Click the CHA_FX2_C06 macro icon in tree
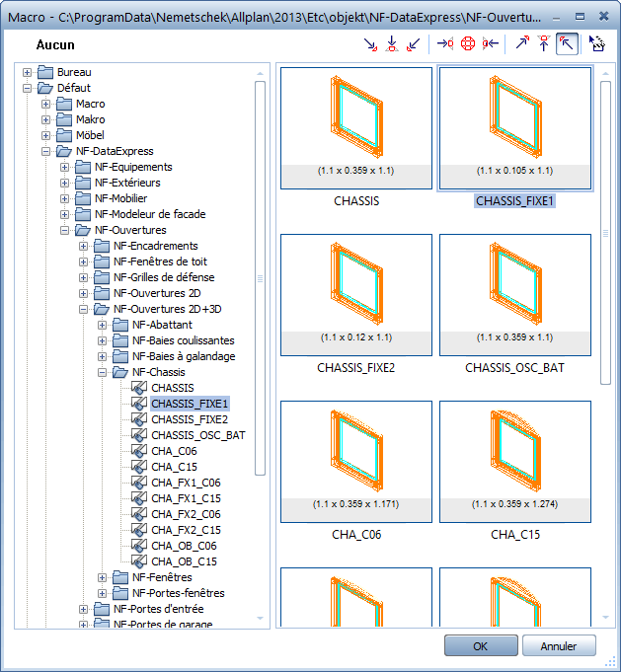This screenshot has width=621, height=672. 139,514
